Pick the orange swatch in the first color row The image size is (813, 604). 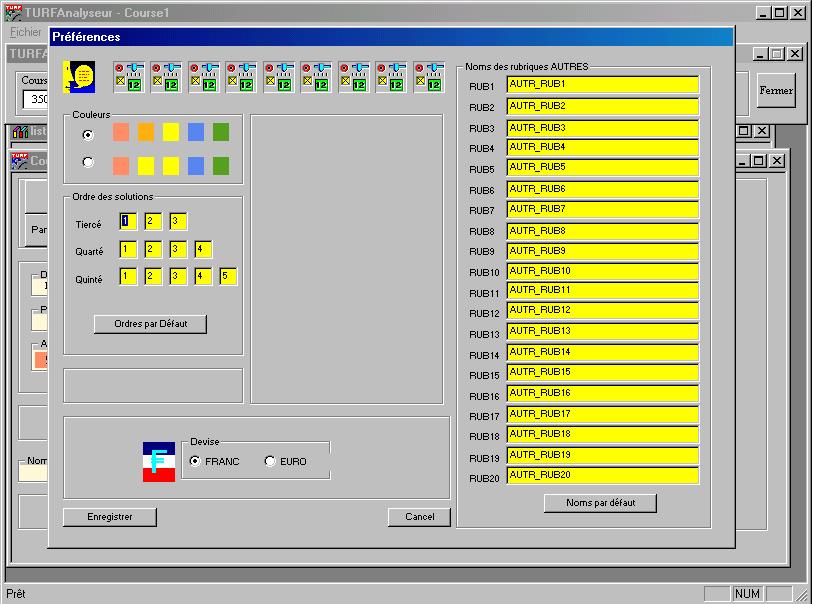pyautogui.click(x=146, y=132)
